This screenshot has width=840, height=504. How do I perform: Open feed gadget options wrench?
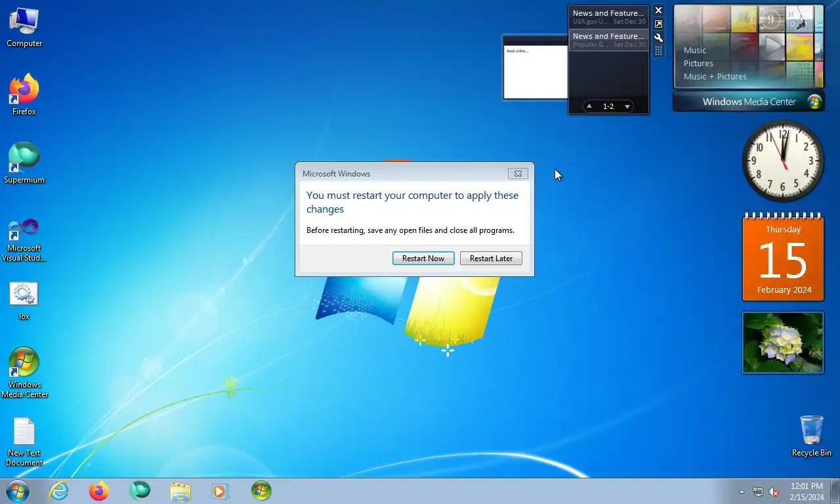click(x=658, y=37)
